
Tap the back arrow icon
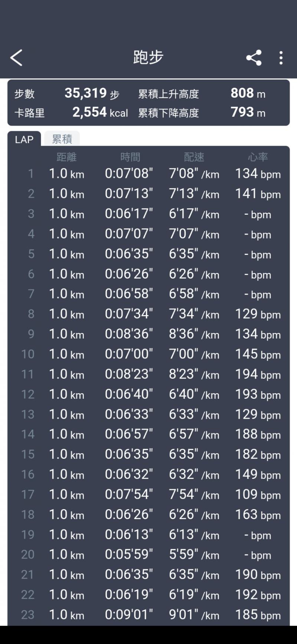[x=16, y=58]
